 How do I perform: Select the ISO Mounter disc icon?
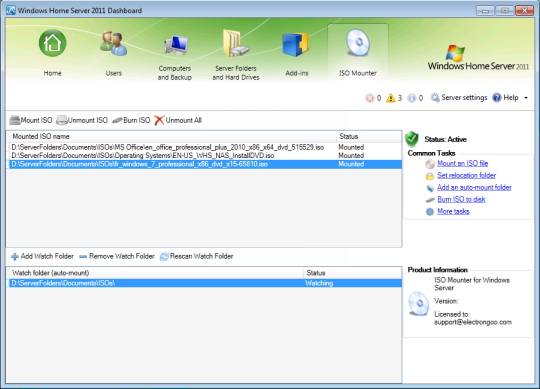click(358, 43)
